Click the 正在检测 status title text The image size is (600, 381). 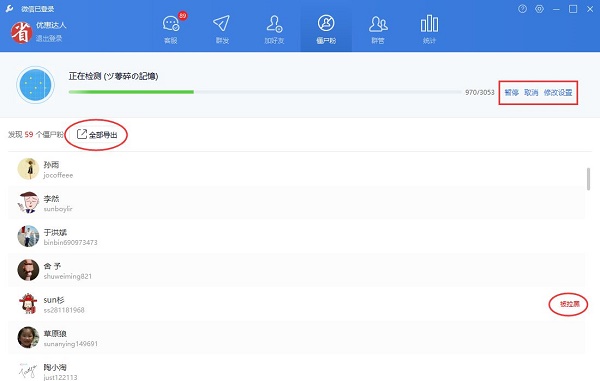(114, 76)
